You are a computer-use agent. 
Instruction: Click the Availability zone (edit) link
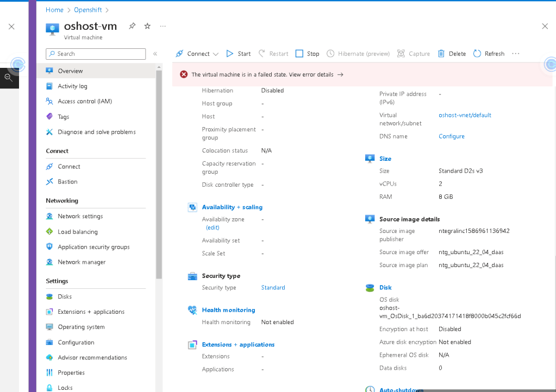pyautogui.click(x=213, y=227)
